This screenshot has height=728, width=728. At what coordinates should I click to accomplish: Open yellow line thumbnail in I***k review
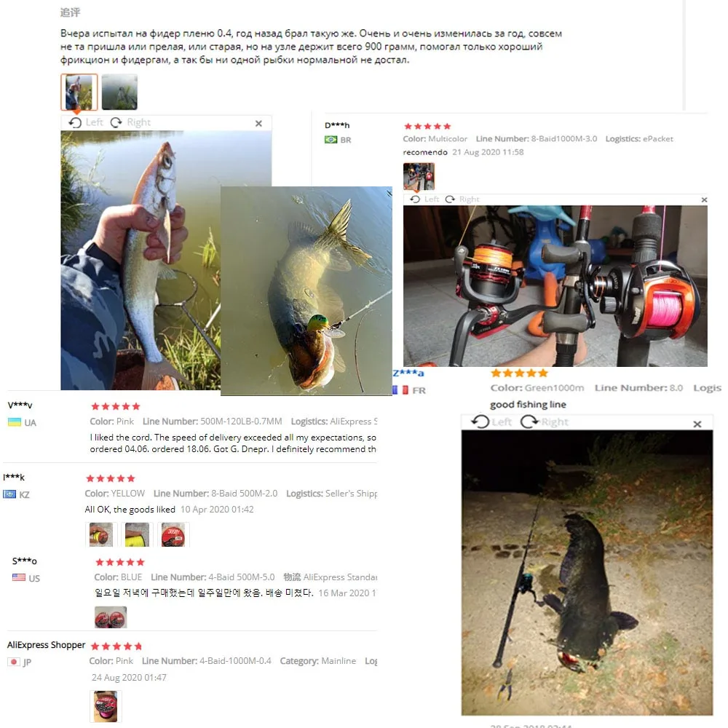[137, 534]
